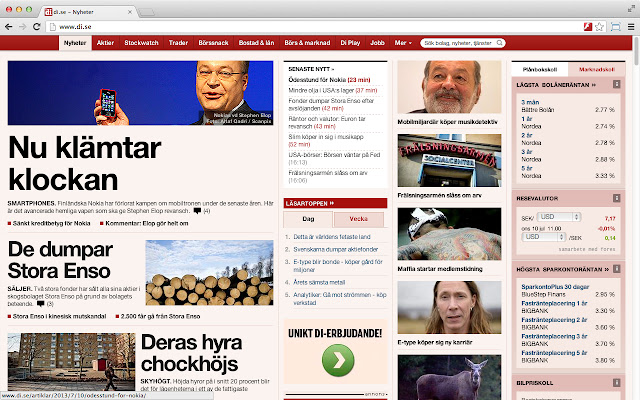Bookmark this page with the star icon
The image size is (640, 400).
(599, 27)
